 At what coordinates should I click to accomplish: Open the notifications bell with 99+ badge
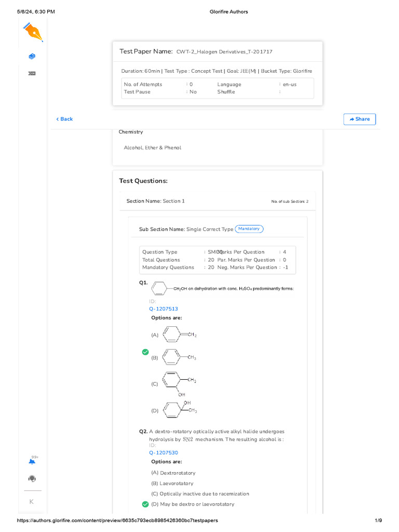pyautogui.click(x=33, y=461)
